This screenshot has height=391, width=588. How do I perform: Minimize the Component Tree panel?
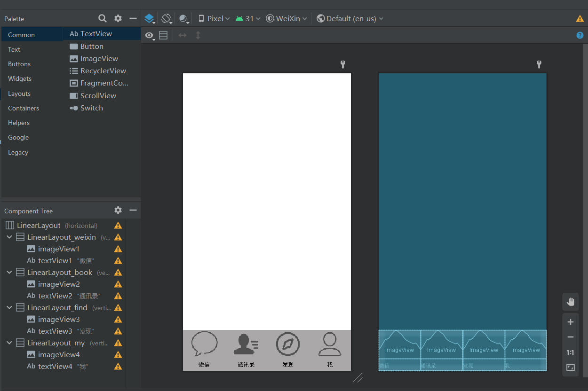coord(133,210)
